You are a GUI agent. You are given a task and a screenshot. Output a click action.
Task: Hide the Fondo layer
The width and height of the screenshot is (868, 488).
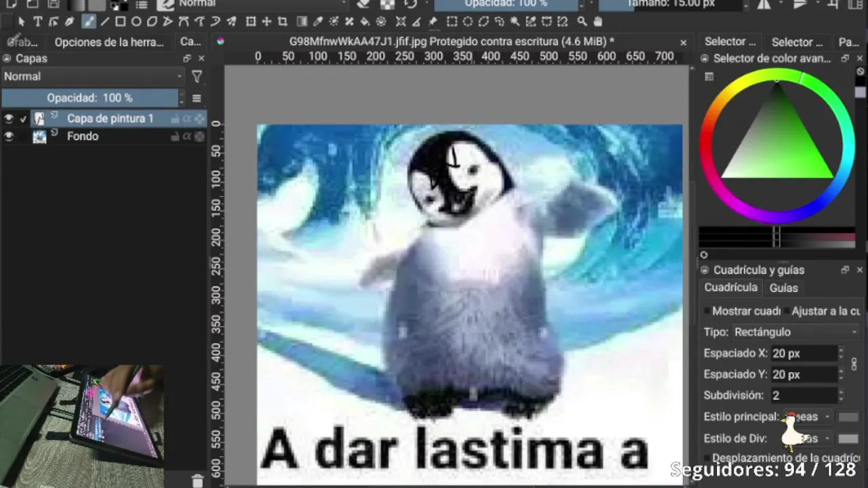(9, 136)
